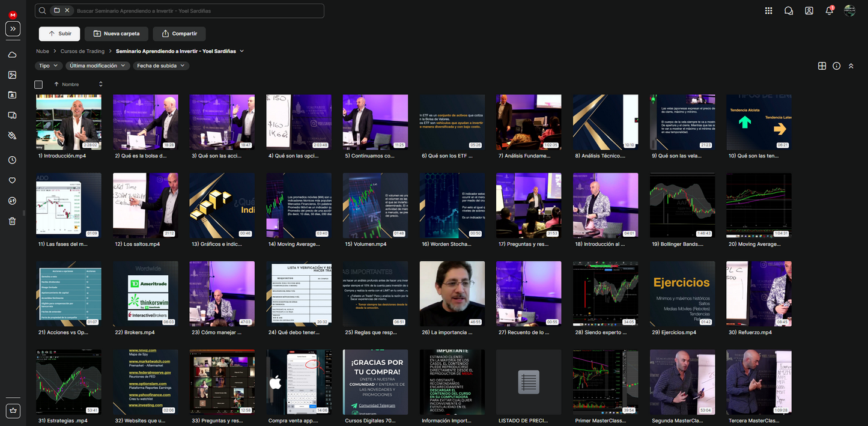Open the Última modificación filter dropdown
The image size is (868, 426).
97,66
